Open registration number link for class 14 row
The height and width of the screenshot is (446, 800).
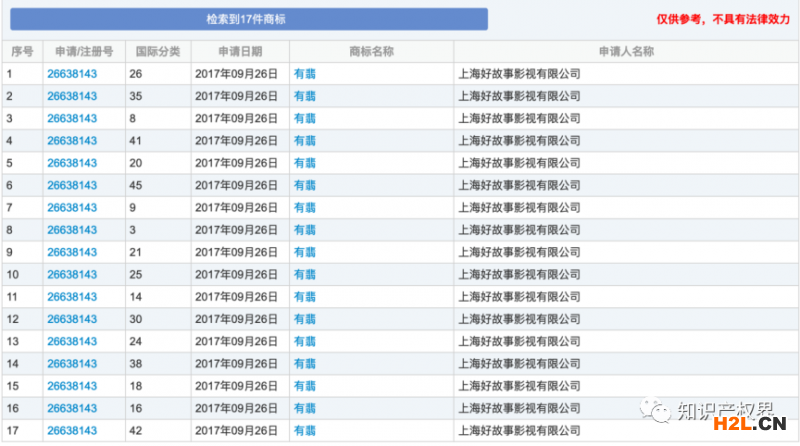click(x=72, y=297)
